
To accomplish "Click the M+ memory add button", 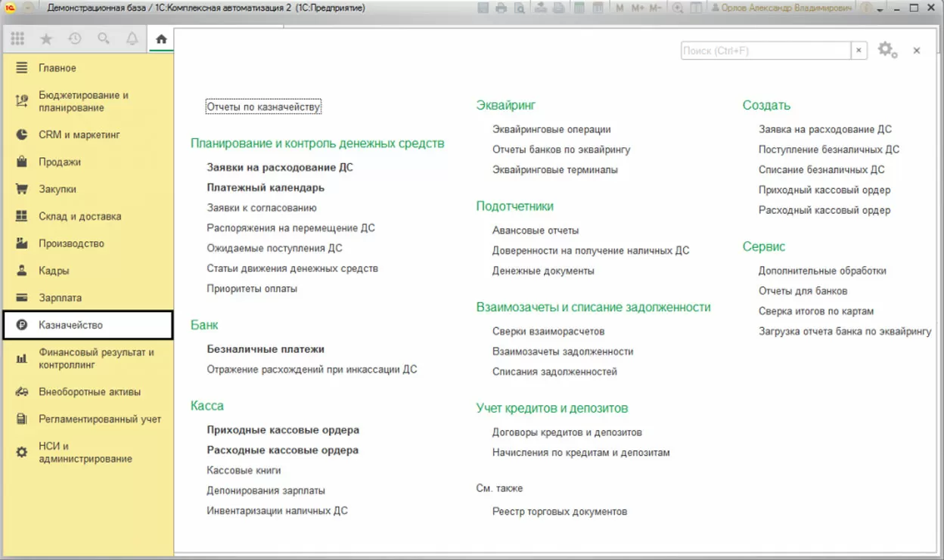I will tap(638, 8).
